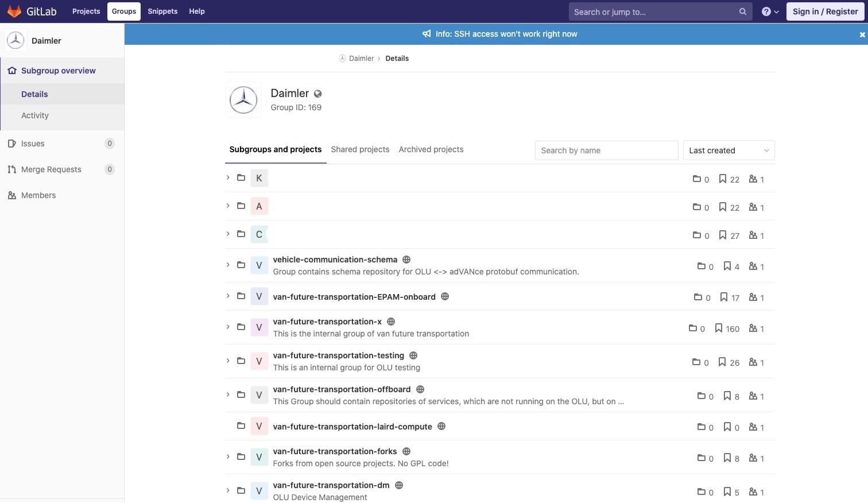Click the public globe icon beside Daimler title
The image size is (868, 503).
[x=317, y=94]
